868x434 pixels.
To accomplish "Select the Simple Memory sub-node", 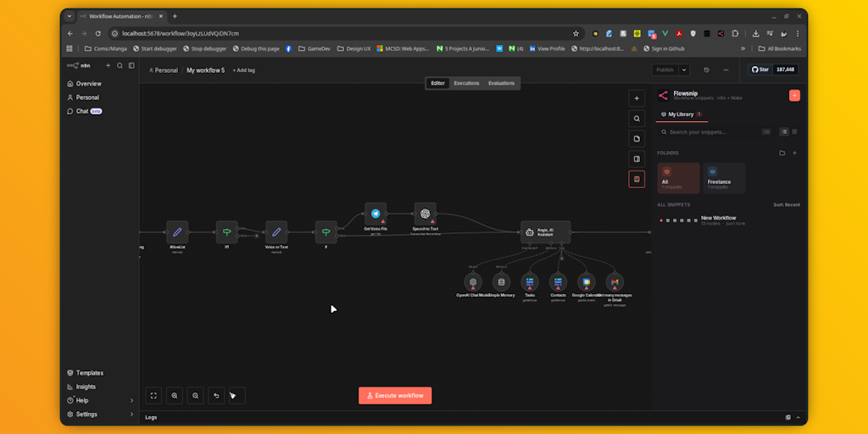I will (x=502, y=281).
